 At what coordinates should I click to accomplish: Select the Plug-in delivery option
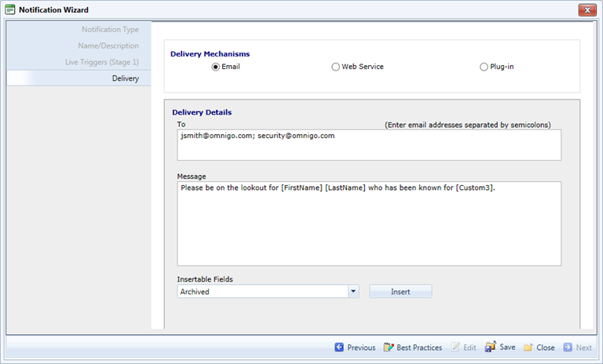[484, 67]
